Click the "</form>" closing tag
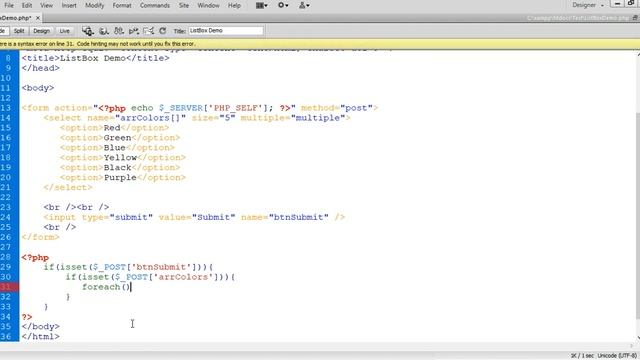Image resolution: width=640 pixels, height=360 pixels. coord(41,237)
